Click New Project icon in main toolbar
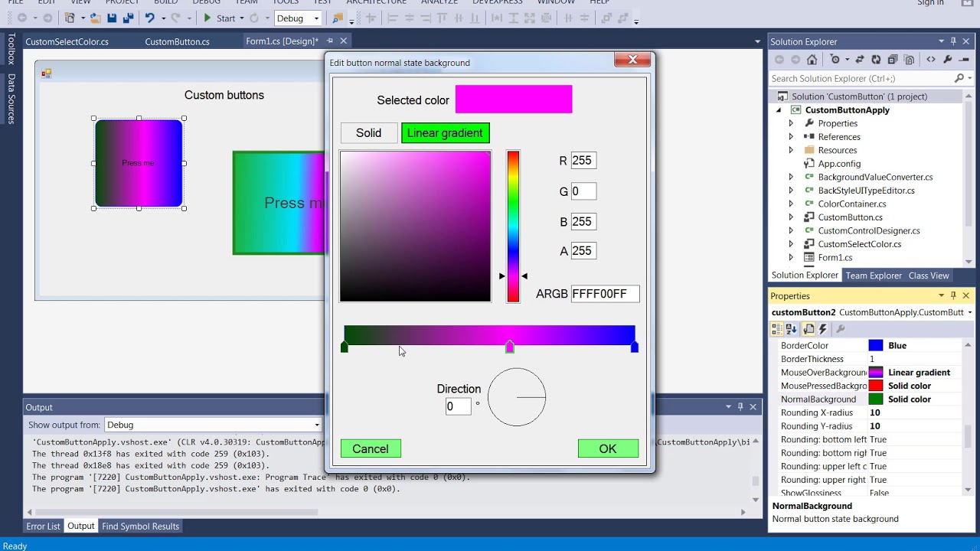Viewport: 980px width, 551px height. pos(70,18)
